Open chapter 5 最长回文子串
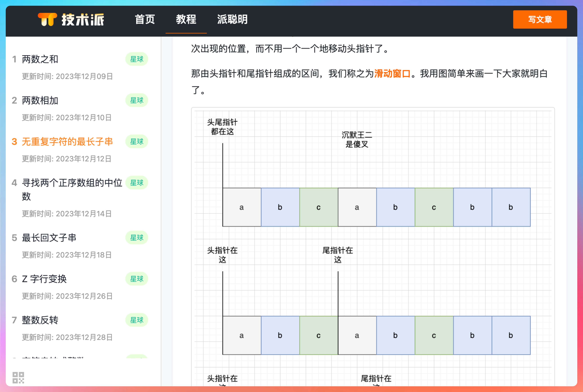The width and height of the screenshot is (583, 392). (x=49, y=238)
